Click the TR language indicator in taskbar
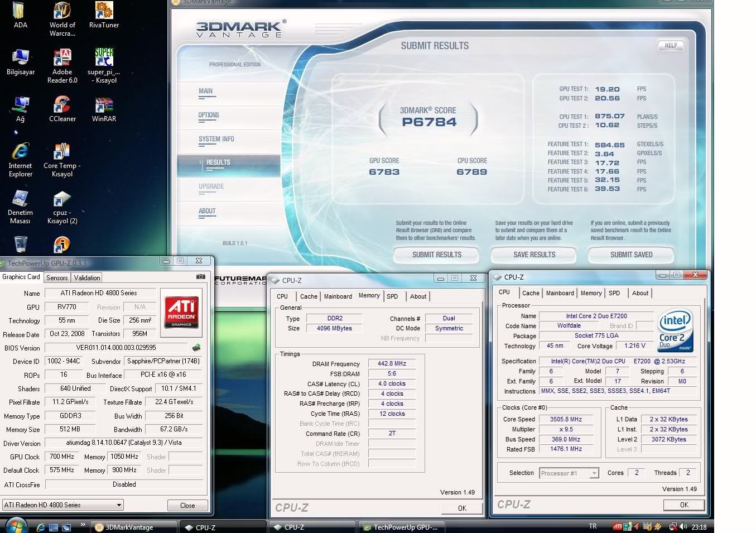 tap(593, 526)
